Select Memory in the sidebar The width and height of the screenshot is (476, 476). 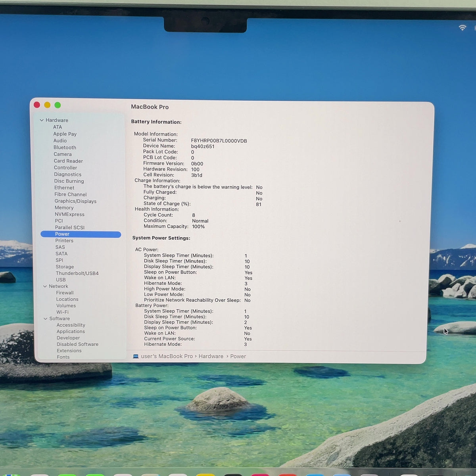(x=64, y=208)
